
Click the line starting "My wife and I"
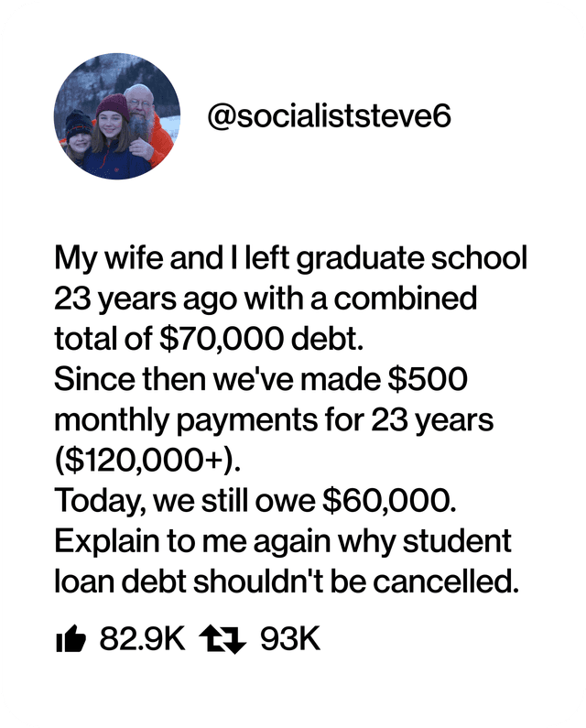291,259
